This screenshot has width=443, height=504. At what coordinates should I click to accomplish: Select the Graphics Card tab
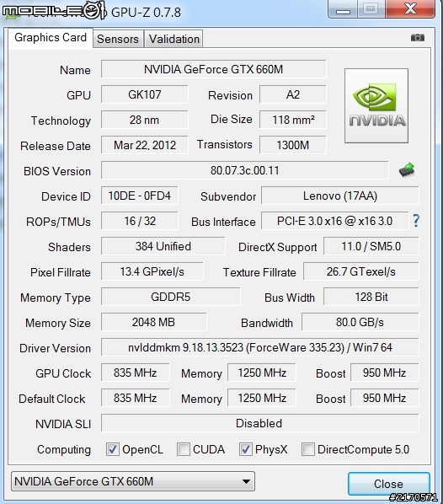(51, 38)
